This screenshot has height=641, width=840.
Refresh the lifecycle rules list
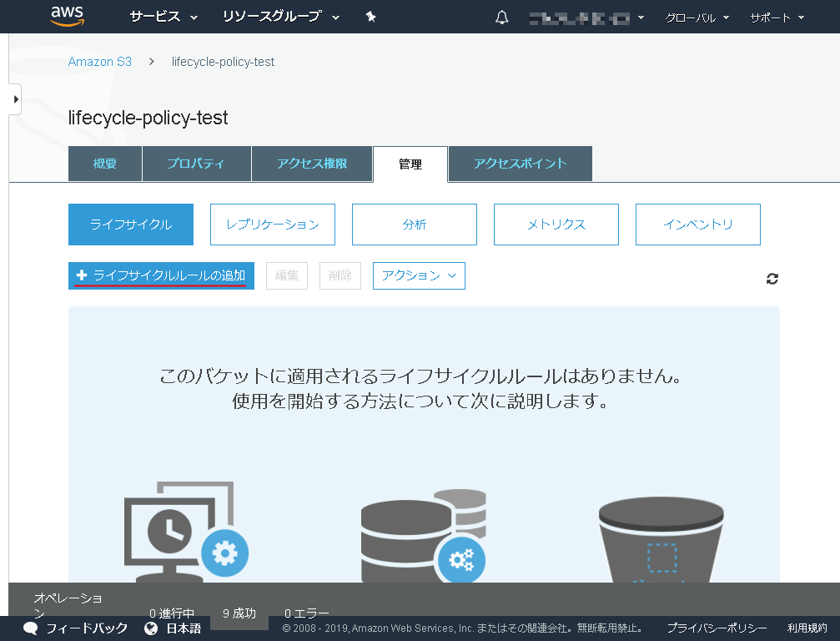coord(772,279)
